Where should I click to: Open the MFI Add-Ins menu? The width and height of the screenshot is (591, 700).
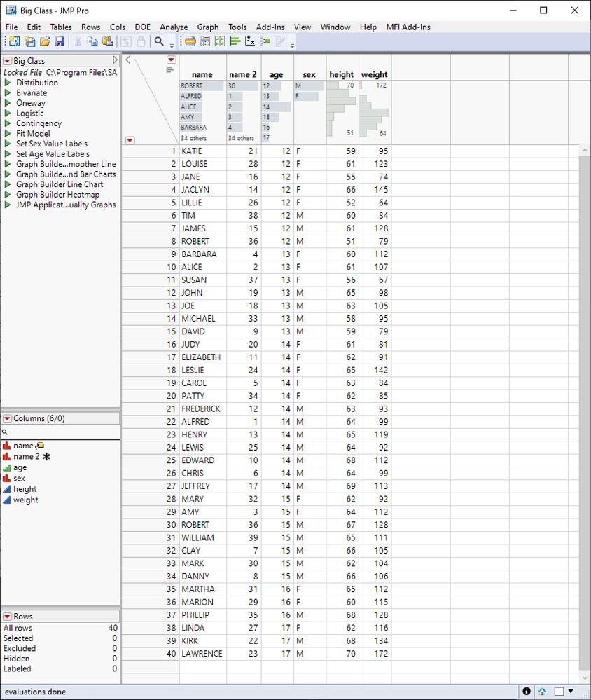click(408, 27)
